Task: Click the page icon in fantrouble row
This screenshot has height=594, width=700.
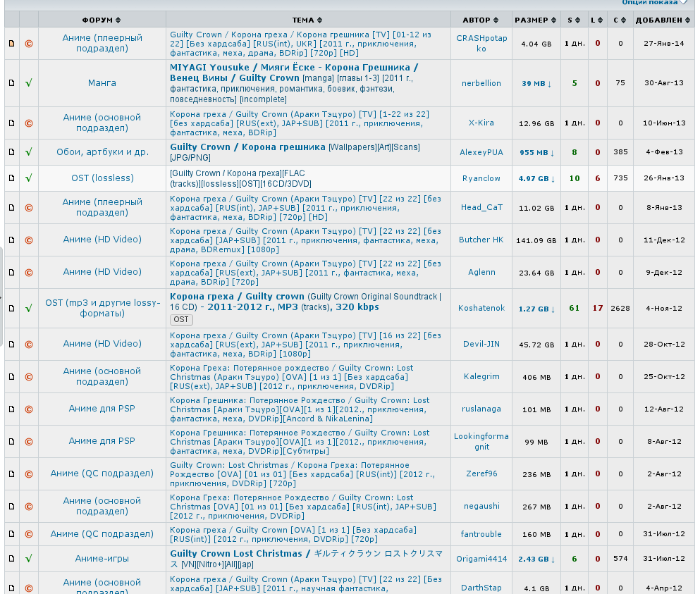Action: 12,534
